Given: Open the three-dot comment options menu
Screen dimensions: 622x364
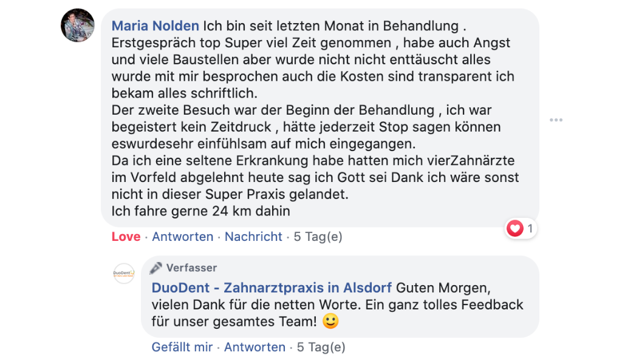Looking at the screenshot, I should pyautogui.click(x=556, y=120).
